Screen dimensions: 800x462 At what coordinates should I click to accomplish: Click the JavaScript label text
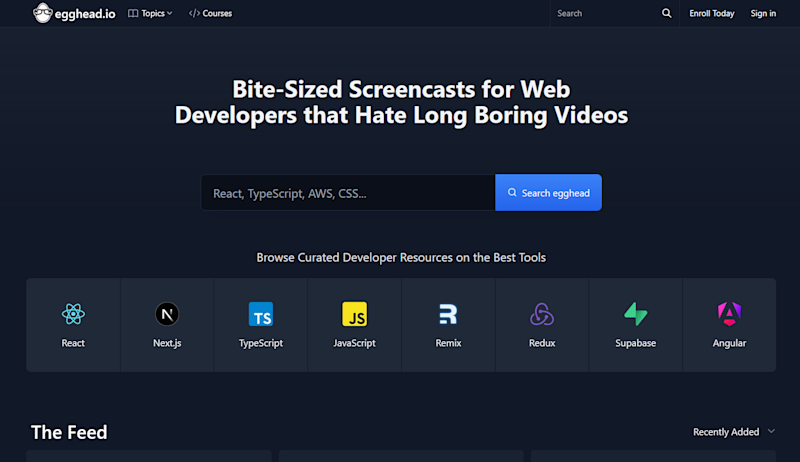tap(355, 343)
